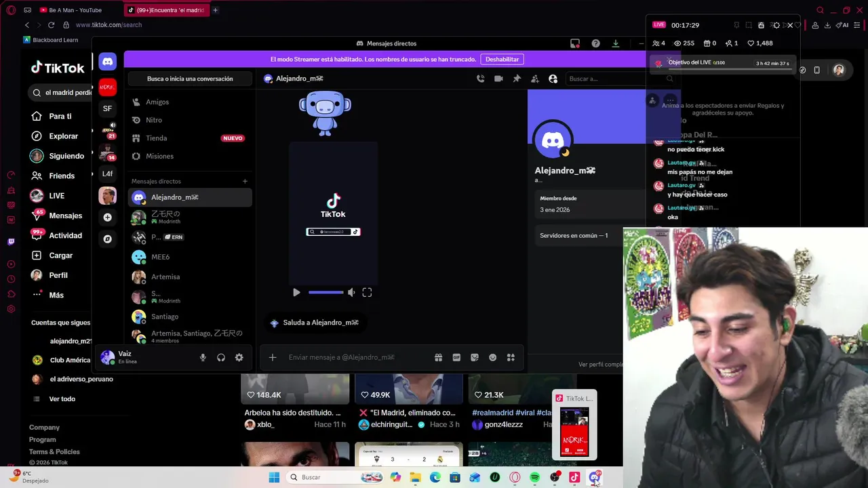This screenshot has width=868, height=488.
Task: Hide the user profile panel icon
Action: coord(553,79)
